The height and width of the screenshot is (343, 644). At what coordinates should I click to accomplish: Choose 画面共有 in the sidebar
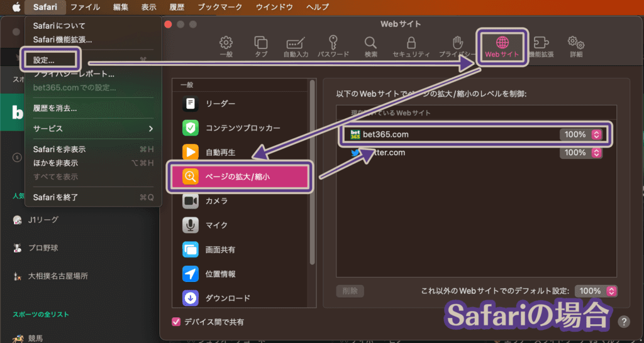pyautogui.click(x=241, y=249)
